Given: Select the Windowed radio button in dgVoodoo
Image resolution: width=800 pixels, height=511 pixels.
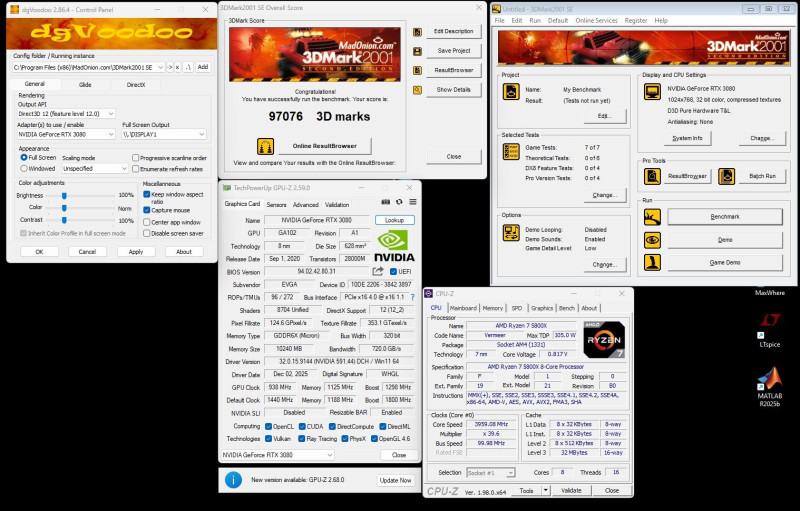Looking at the screenshot, I should pos(23,168).
